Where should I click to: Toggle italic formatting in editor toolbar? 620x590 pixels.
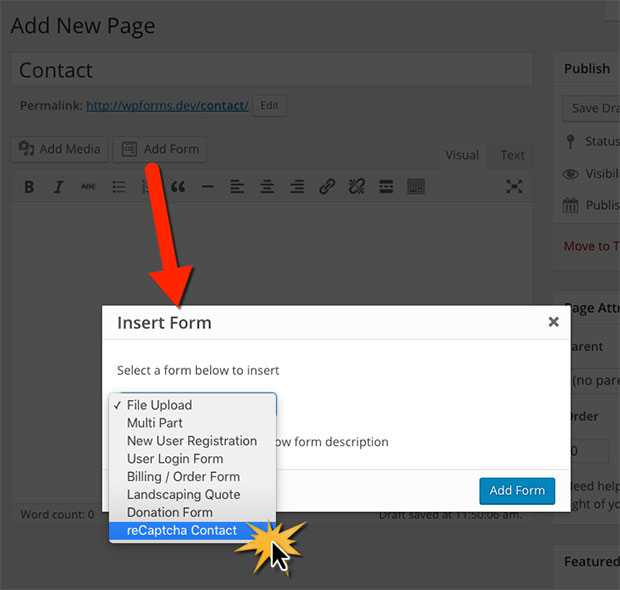point(59,187)
